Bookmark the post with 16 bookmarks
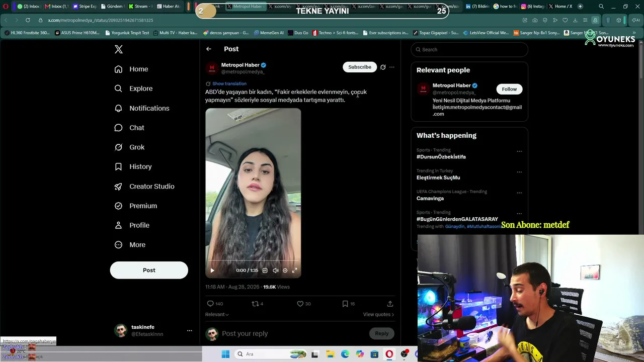This screenshot has width=644, height=362. pyautogui.click(x=349, y=304)
